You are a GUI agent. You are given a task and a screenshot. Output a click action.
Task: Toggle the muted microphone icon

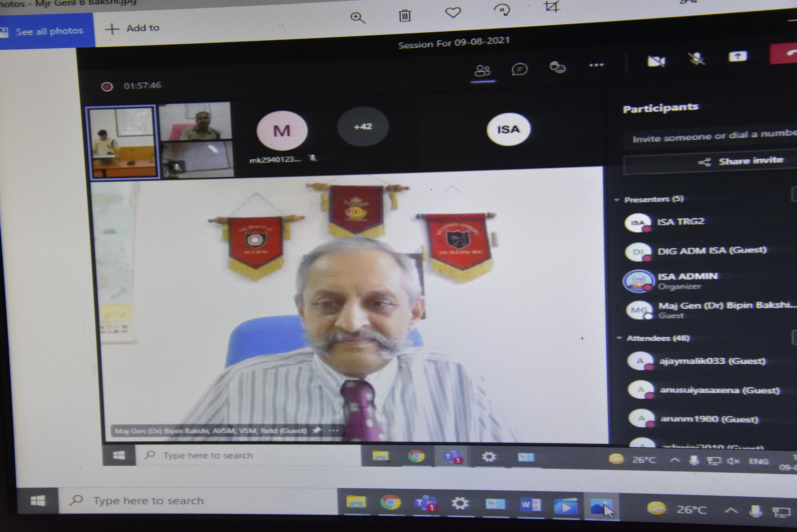tap(697, 59)
